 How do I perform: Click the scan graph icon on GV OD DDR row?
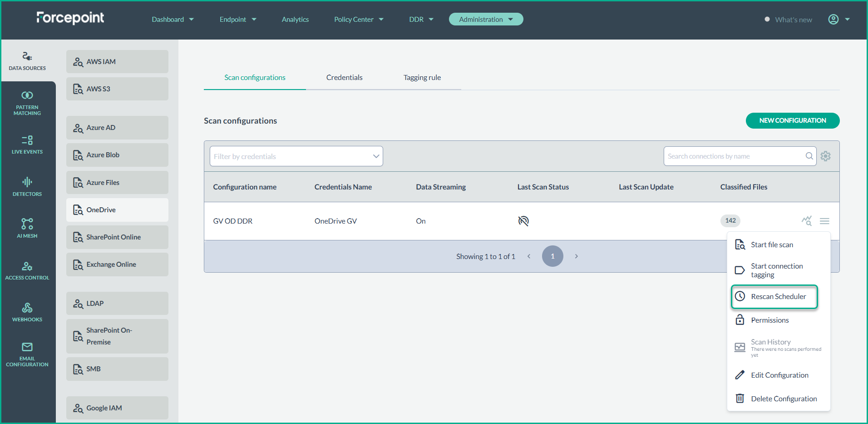click(x=807, y=221)
